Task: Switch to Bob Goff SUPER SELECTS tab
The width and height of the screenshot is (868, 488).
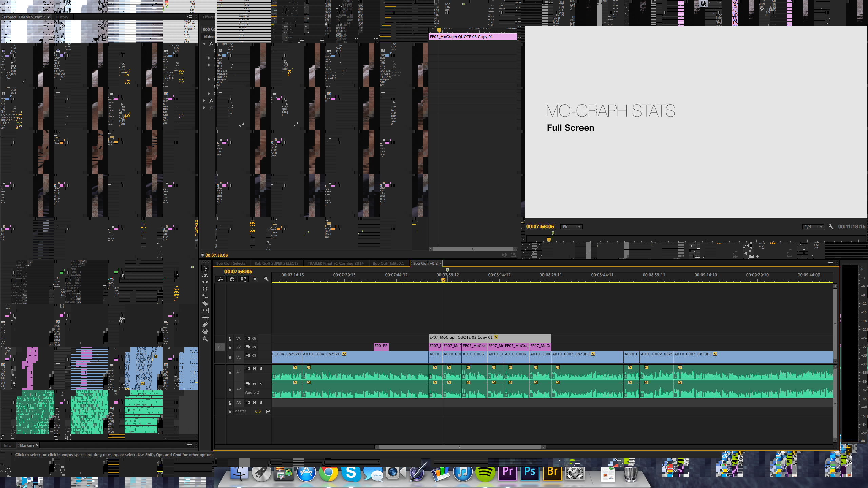Action: click(x=276, y=263)
